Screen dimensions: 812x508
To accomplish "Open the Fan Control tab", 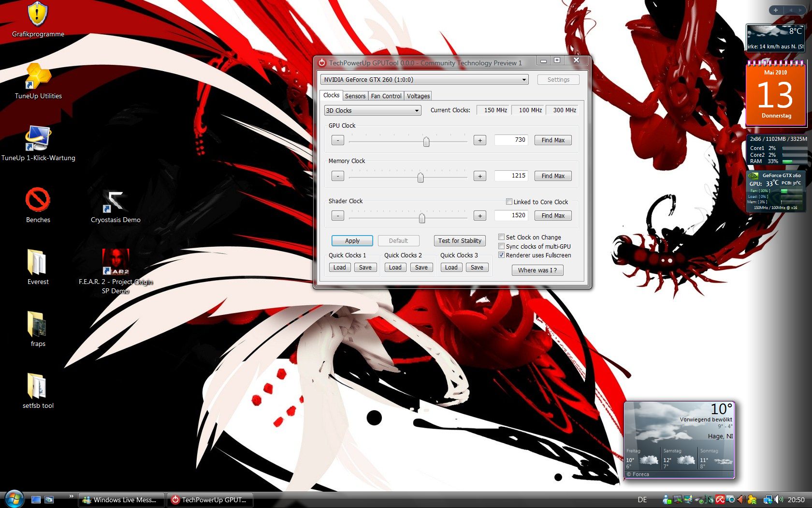I will (386, 96).
